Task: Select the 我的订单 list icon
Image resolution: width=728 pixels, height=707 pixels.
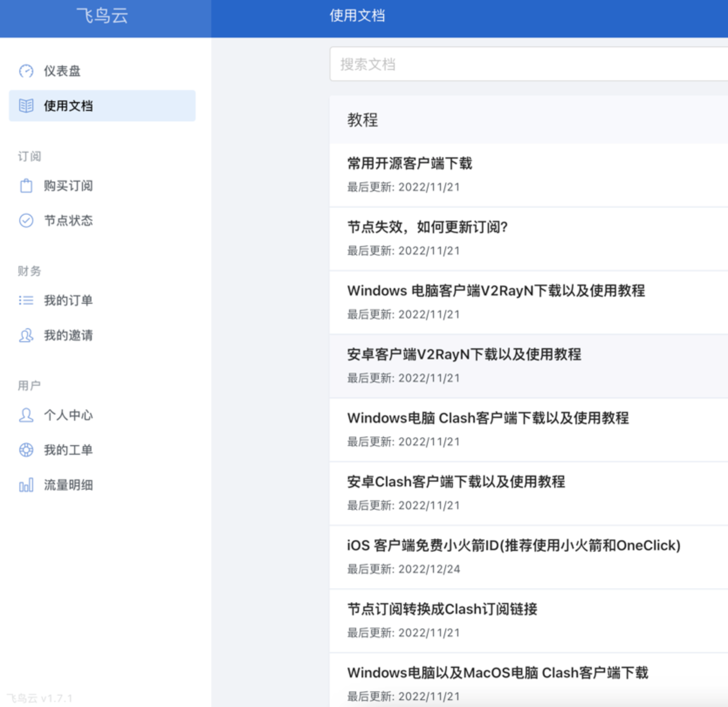Action: 26,300
